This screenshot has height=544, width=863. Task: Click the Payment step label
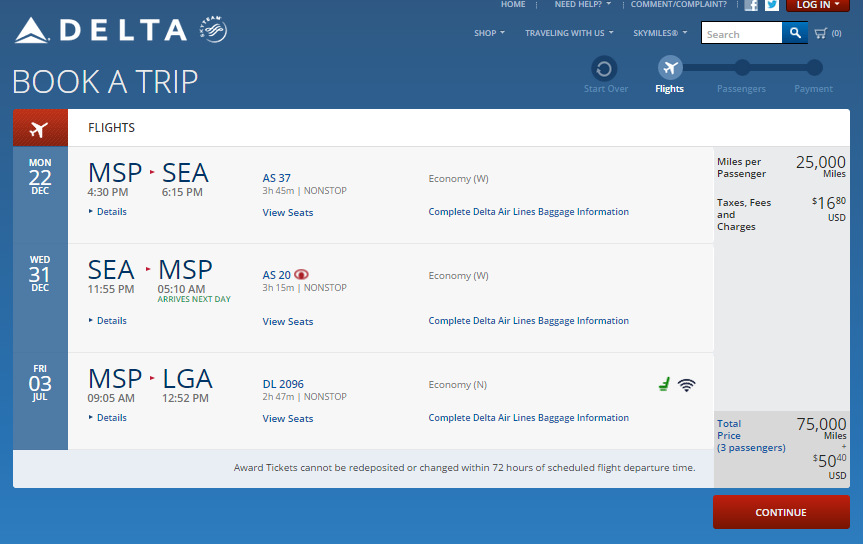click(813, 89)
